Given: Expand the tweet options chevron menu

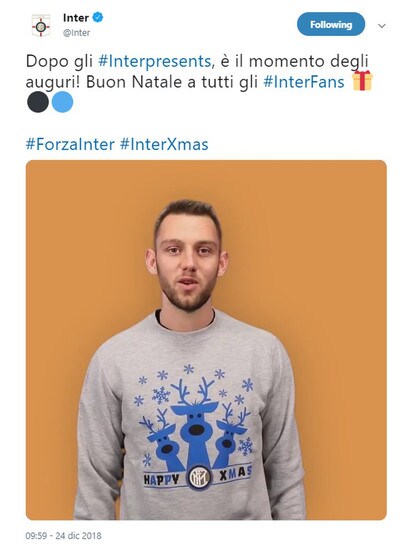Looking at the screenshot, I should pyautogui.click(x=382, y=26).
